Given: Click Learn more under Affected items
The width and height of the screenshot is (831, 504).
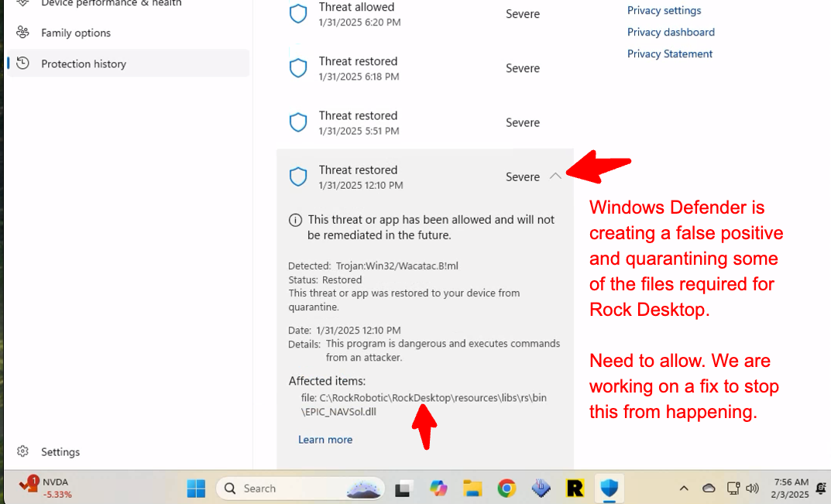Looking at the screenshot, I should pos(325,439).
